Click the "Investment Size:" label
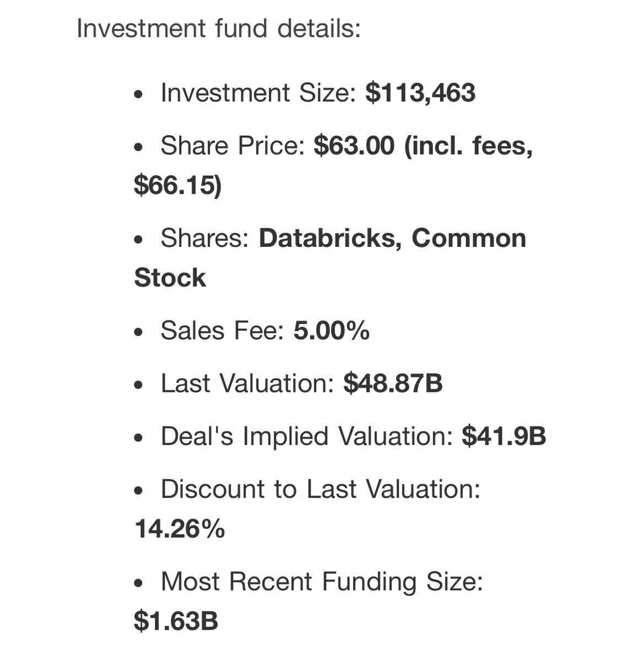 pos(258,93)
